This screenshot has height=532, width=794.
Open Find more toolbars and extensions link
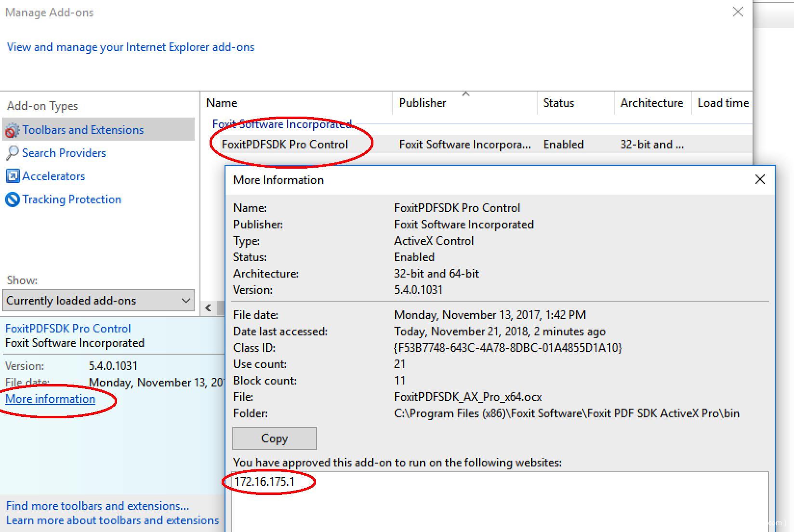pyautogui.click(x=97, y=506)
